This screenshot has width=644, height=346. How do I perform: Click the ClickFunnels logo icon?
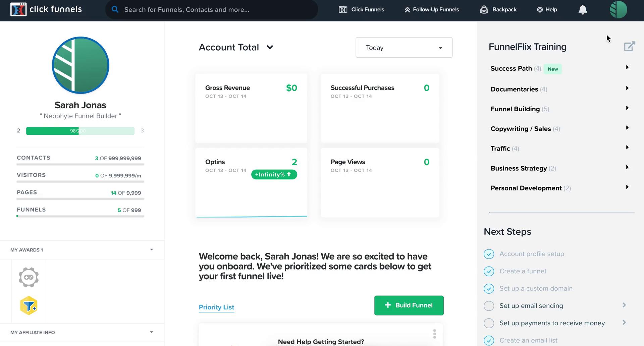coord(18,9)
